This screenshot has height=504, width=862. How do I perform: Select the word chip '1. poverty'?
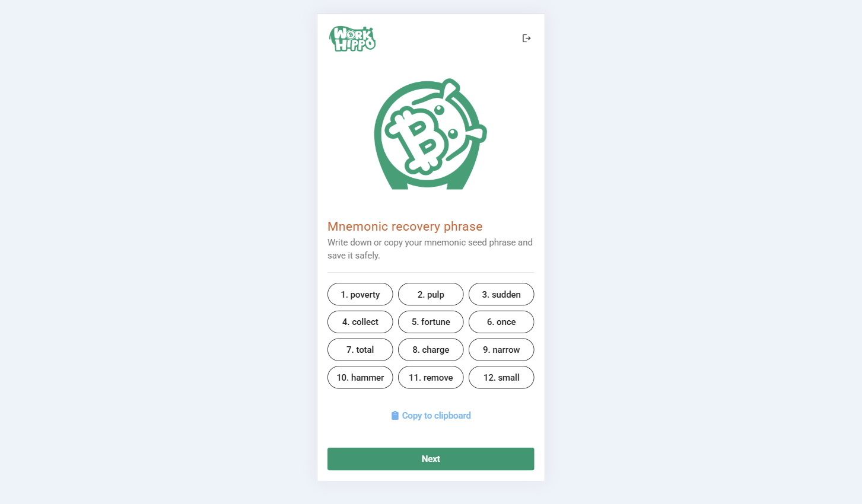coord(360,294)
